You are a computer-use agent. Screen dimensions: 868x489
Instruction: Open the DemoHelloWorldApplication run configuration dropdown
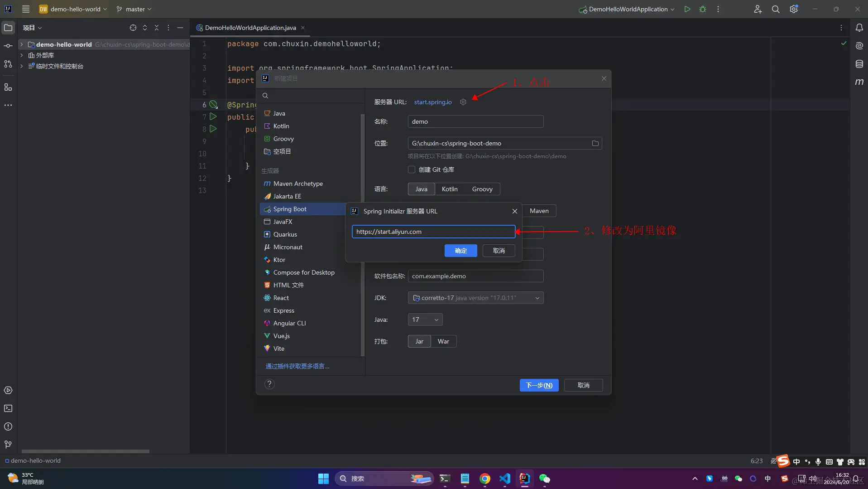coord(627,9)
